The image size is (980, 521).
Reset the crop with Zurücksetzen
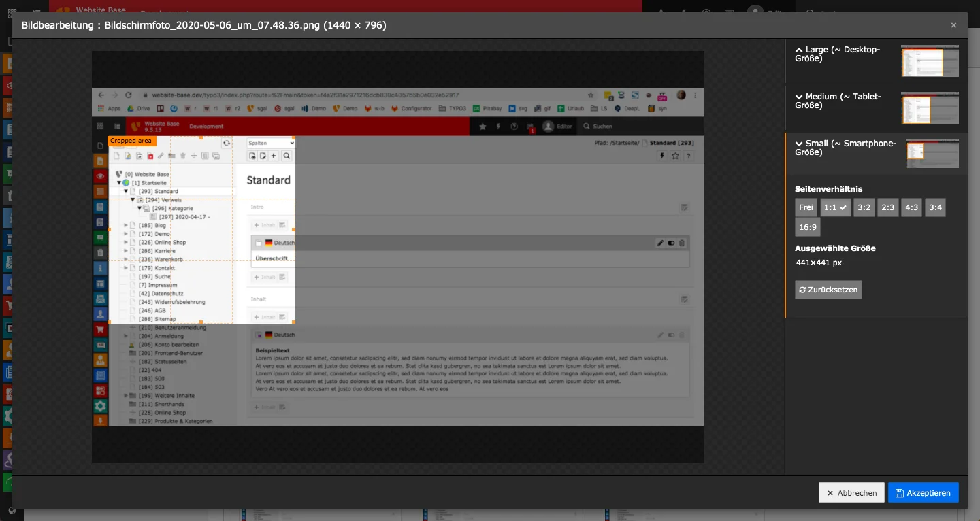(x=828, y=290)
